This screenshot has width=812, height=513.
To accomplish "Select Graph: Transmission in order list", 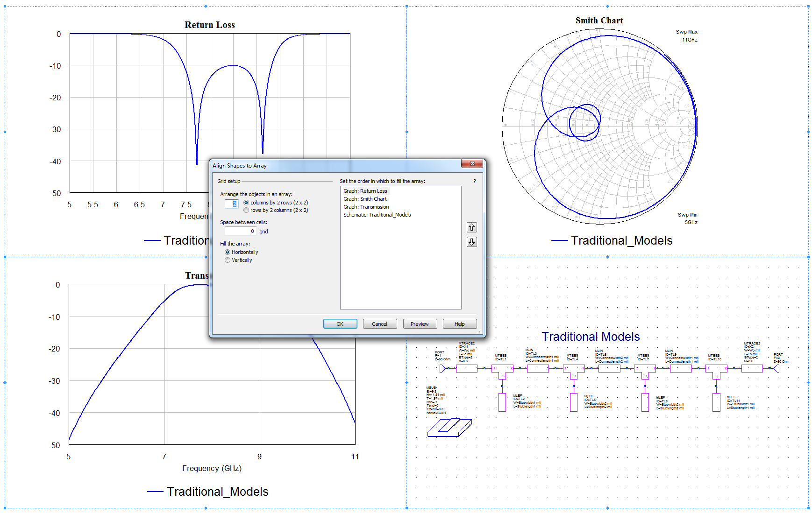I will click(366, 207).
